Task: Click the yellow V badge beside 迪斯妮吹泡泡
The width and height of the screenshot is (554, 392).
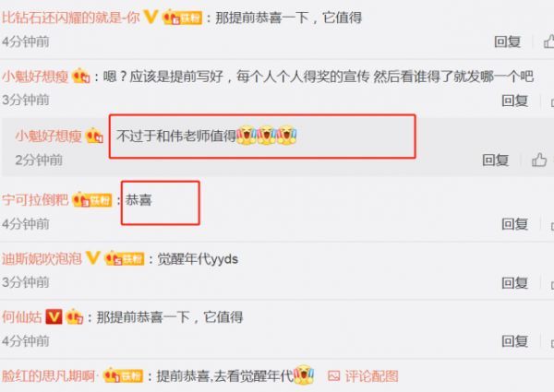Action: tap(93, 258)
